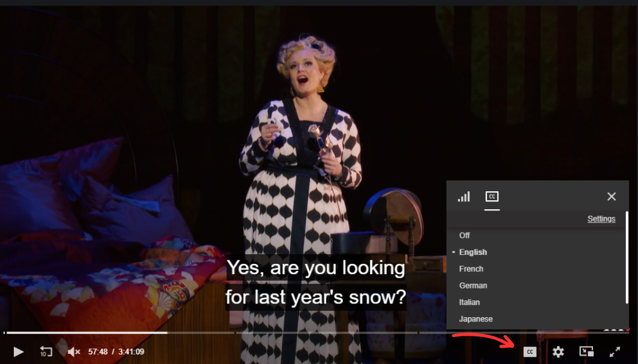638x364 pixels.
Task: Select English subtitles
Action: 473,252
